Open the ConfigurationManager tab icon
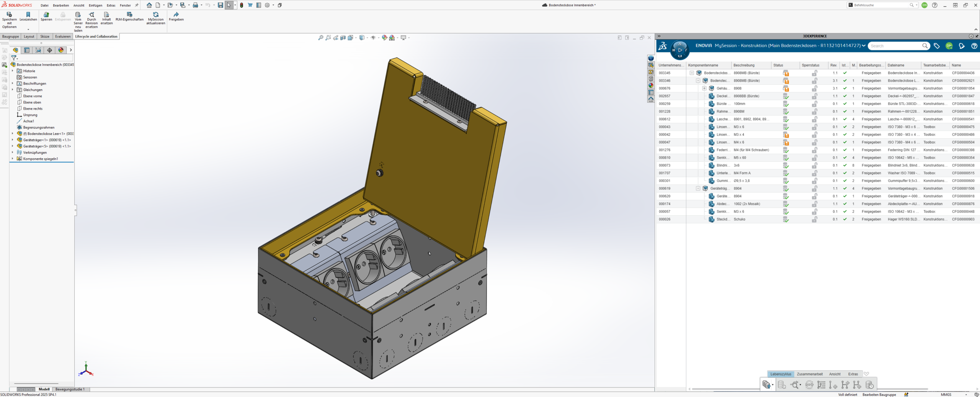Screen dimensions: 980x397 [38, 50]
